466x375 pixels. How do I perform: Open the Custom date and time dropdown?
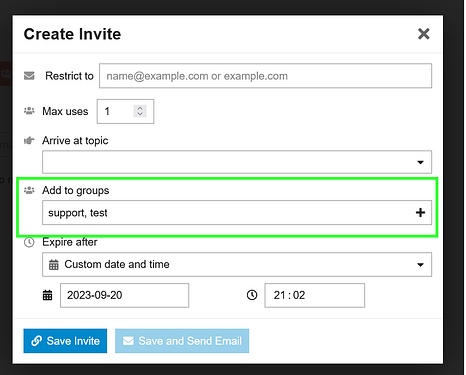tap(237, 264)
